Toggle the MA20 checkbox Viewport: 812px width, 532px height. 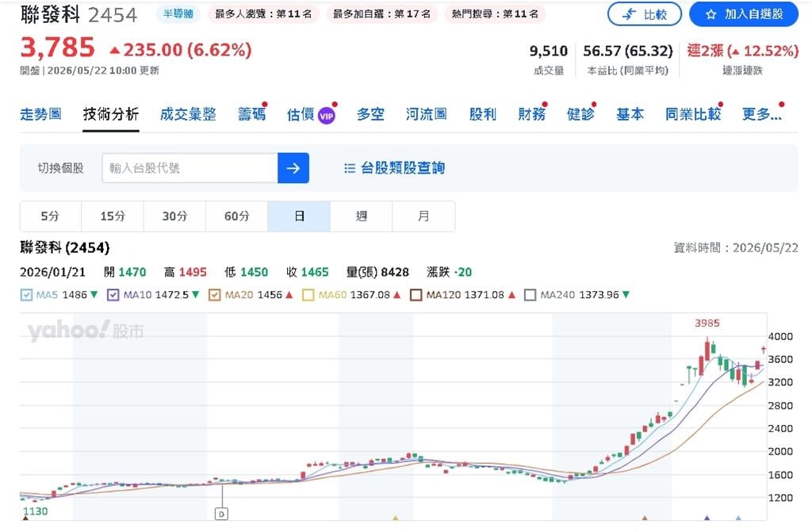pyautogui.click(x=214, y=295)
